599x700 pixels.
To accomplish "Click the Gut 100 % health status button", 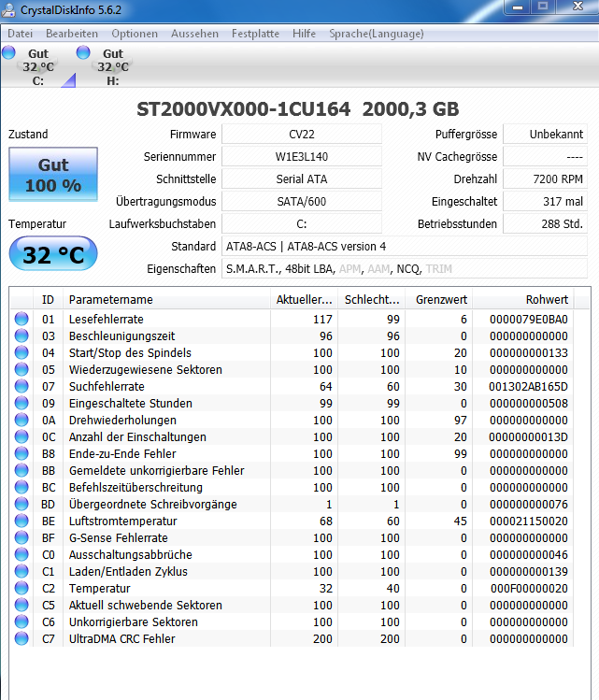I will (x=53, y=175).
